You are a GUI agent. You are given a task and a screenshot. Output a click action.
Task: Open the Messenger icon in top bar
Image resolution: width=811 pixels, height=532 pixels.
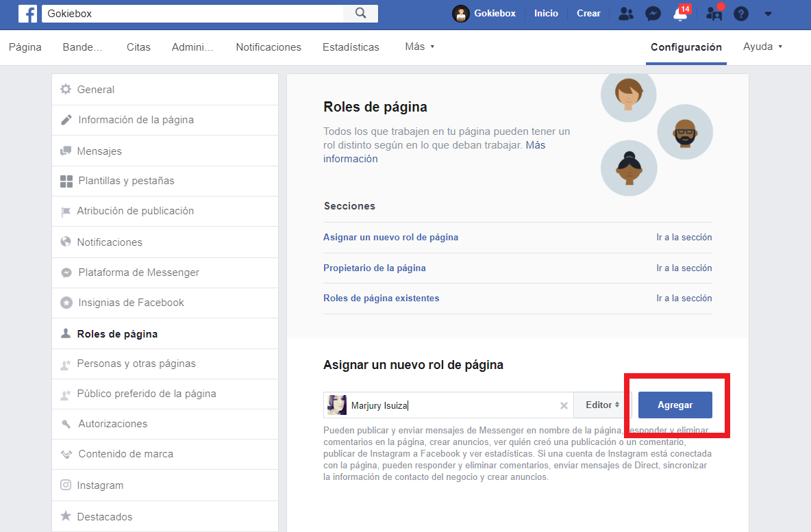[653, 14]
